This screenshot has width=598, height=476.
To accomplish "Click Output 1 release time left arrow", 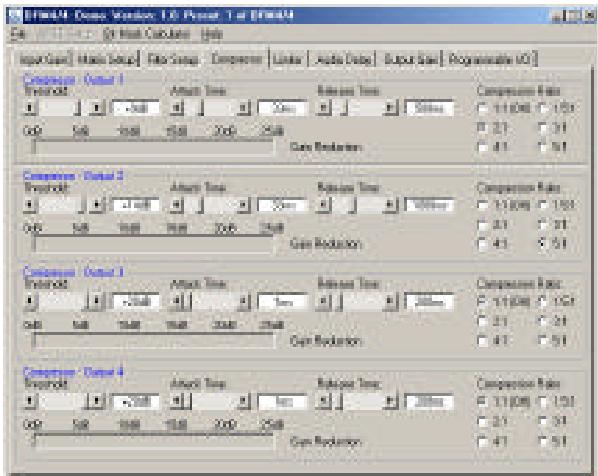I will coord(324,108).
